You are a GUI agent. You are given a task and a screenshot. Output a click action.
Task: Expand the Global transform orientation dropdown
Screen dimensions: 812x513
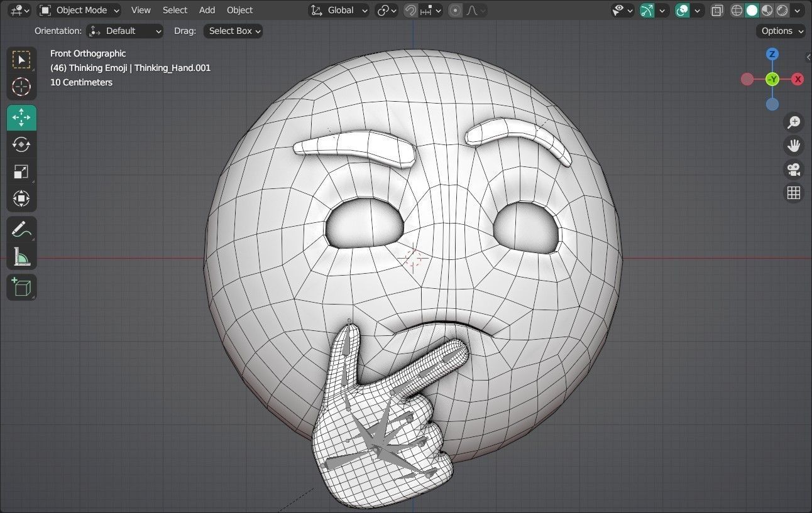(339, 10)
